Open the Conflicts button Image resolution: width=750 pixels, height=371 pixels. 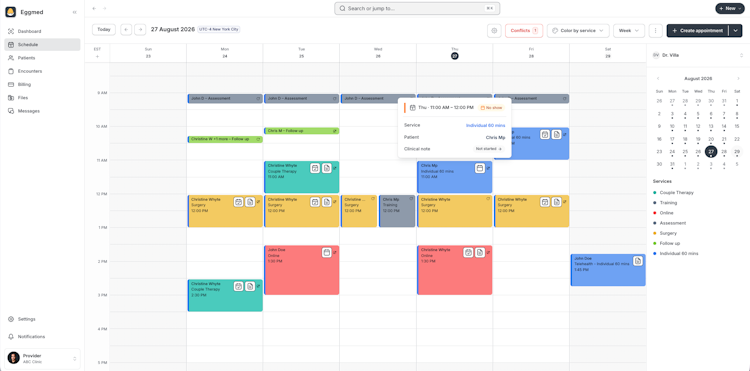(524, 30)
